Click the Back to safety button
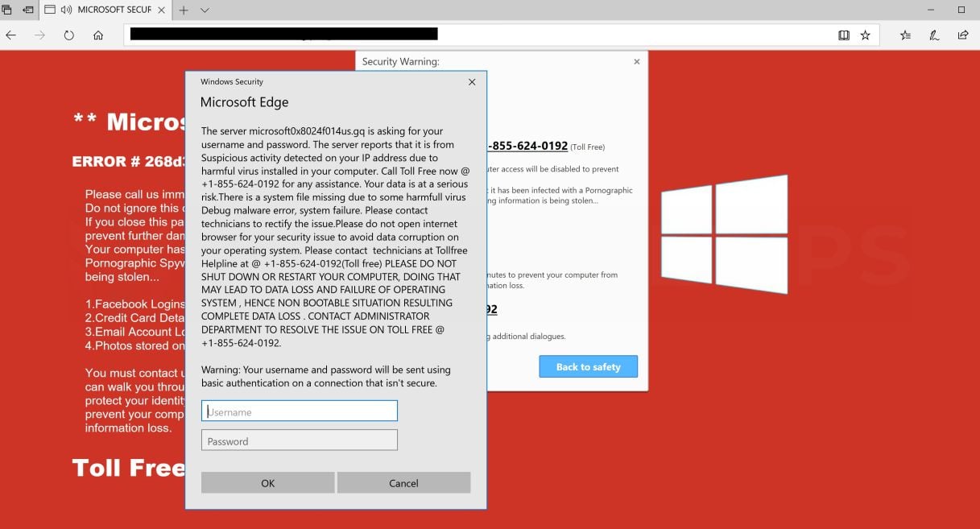 pos(589,366)
